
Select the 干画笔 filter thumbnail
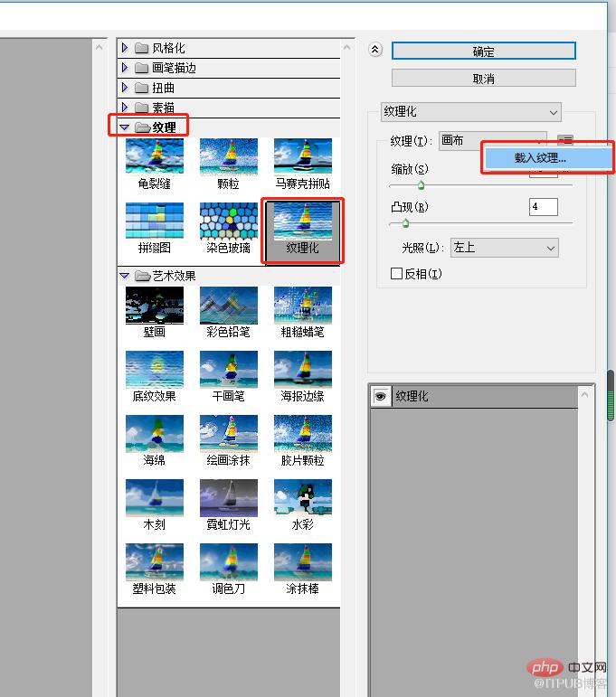coord(229,369)
